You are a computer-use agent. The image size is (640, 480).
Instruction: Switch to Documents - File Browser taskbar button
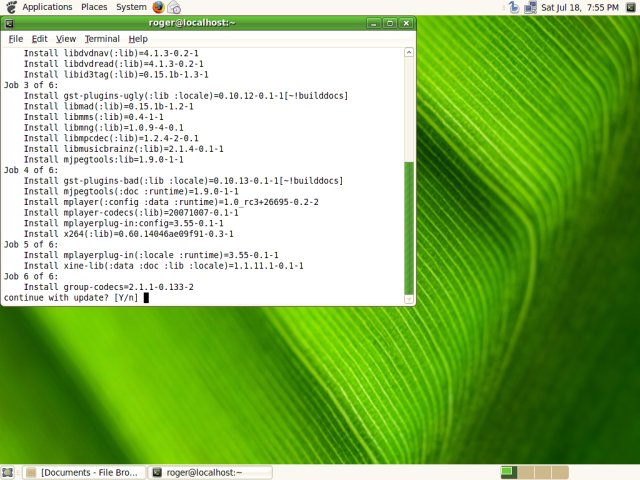click(x=84, y=472)
